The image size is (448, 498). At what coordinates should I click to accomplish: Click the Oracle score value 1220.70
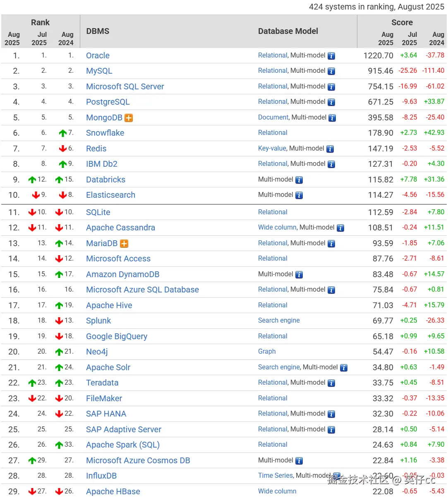click(378, 55)
